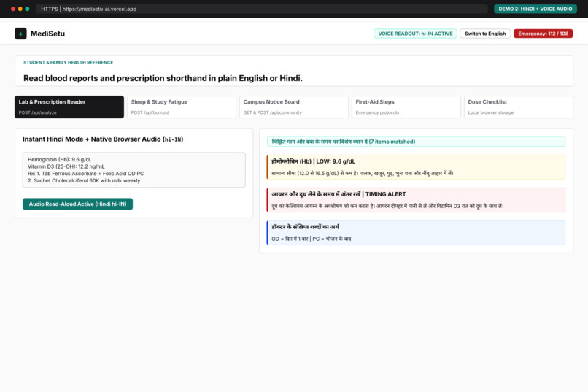Open the Campus Notice Board tab
Viewport: 588px width, 392px height.
[x=293, y=107]
